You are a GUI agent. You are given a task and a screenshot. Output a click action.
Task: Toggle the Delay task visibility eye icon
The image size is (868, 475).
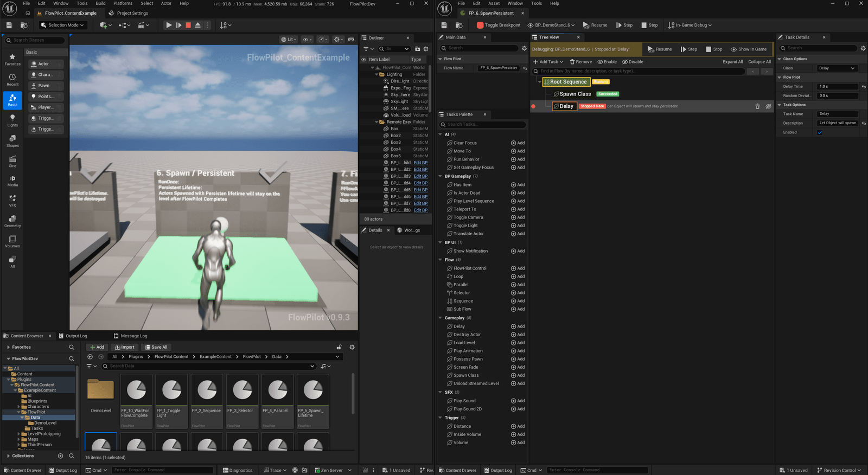click(x=768, y=106)
